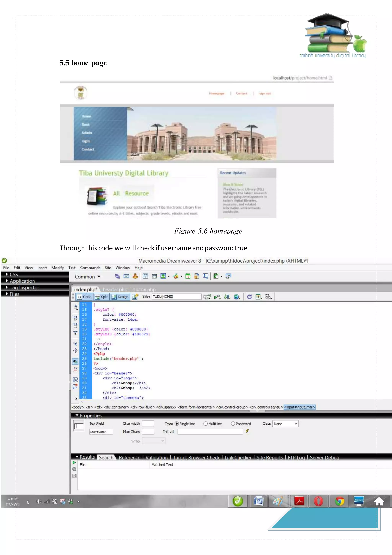
Task: Select <form.form-horizontal> in tag selector
Action: 196,407
